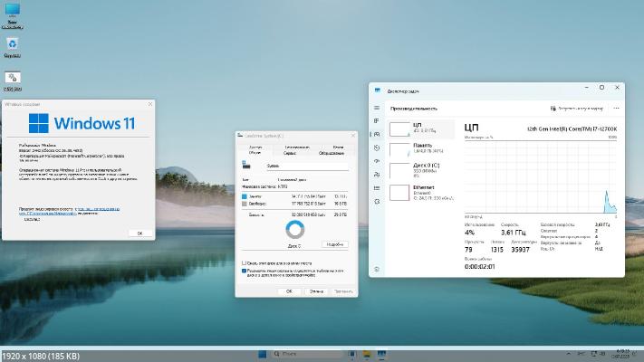
Task: Open Processes page in Task Manager sidebar
Action: [377, 121]
